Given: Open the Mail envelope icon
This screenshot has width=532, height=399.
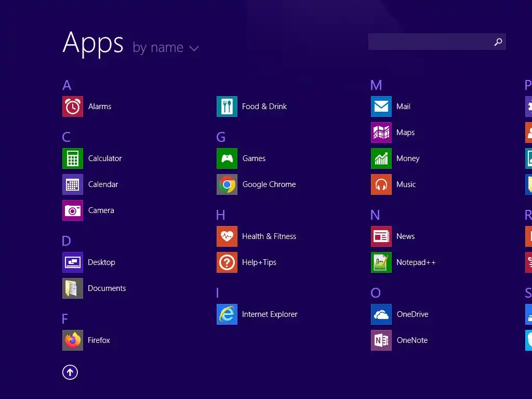Looking at the screenshot, I should [x=381, y=107].
